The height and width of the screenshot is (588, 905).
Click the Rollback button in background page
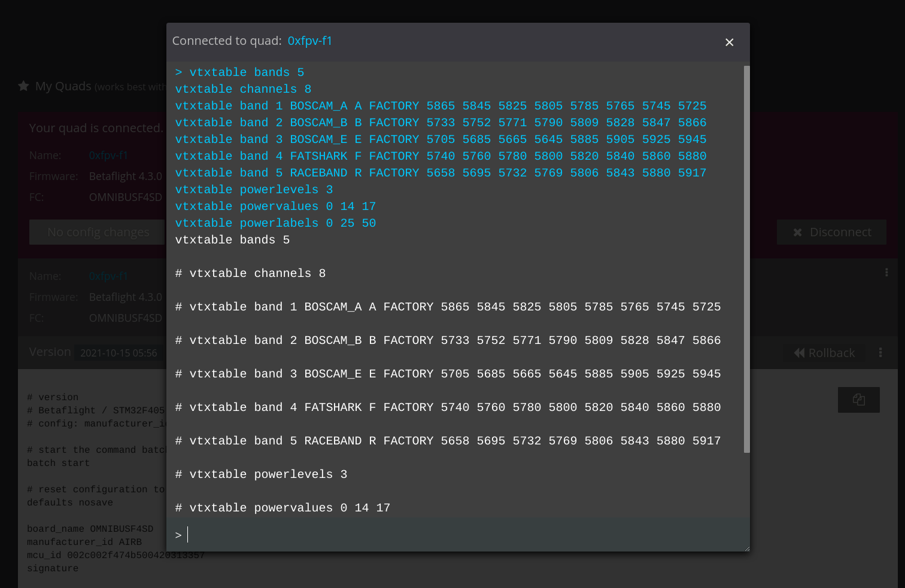coord(824,353)
